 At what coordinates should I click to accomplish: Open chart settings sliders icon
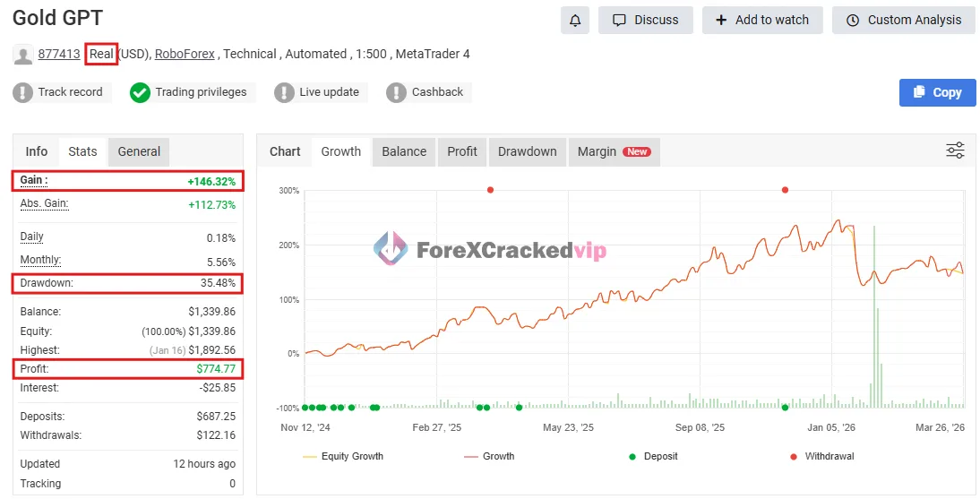pyautogui.click(x=955, y=151)
